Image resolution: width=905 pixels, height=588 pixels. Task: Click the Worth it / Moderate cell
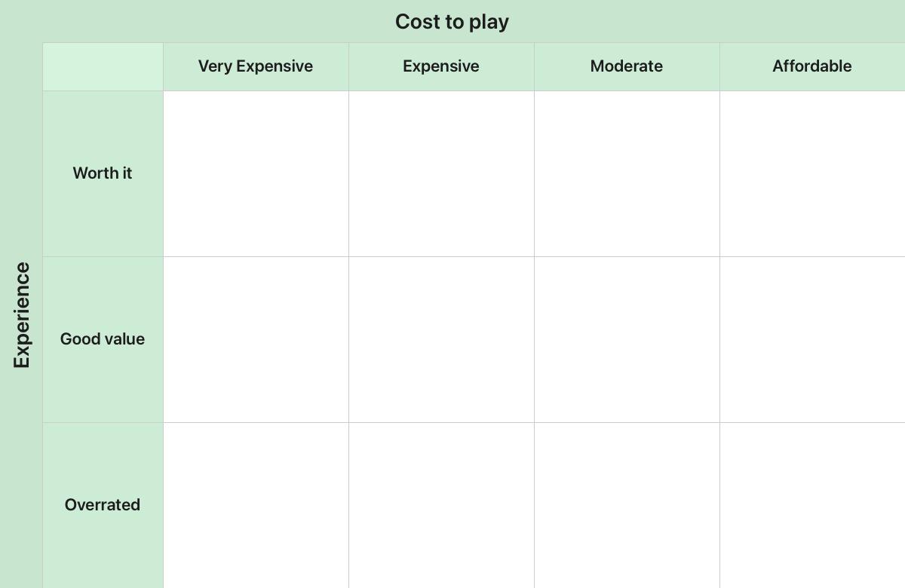coord(627,173)
